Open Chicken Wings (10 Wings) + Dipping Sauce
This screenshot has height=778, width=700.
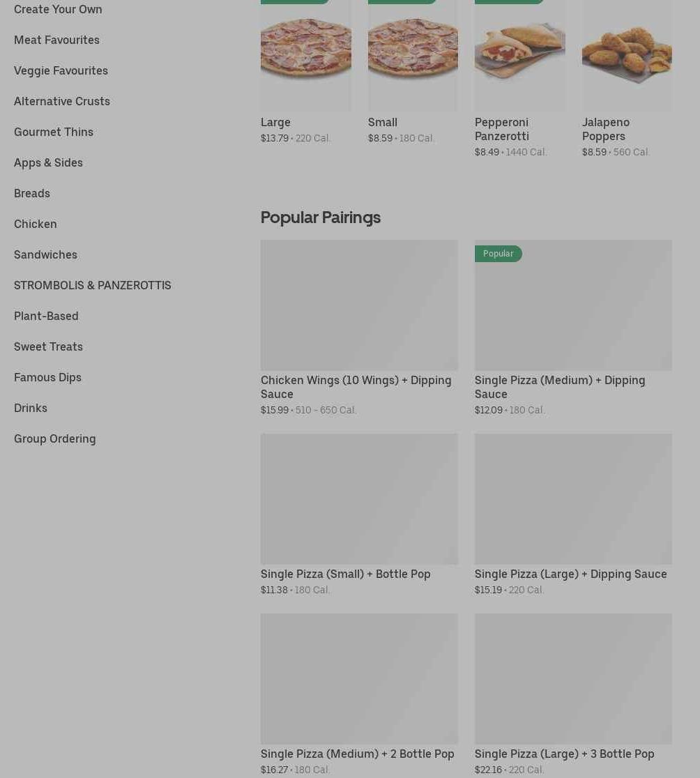tap(356, 387)
